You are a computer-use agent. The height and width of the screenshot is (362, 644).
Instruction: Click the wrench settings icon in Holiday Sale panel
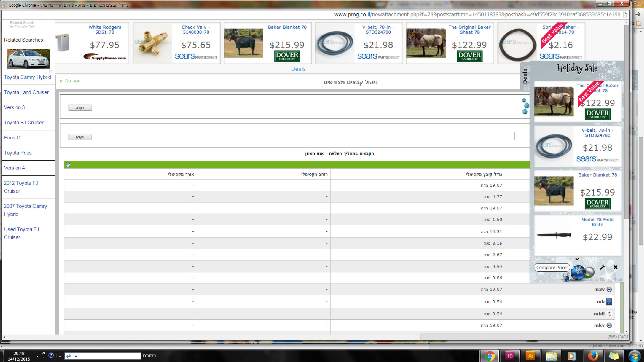[602, 267]
